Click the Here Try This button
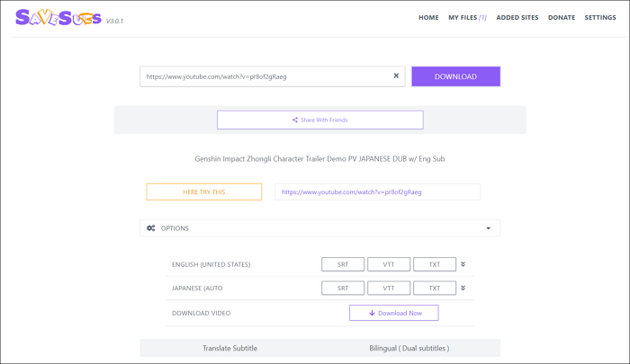630x364 pixels. click(x=204, y=191)
